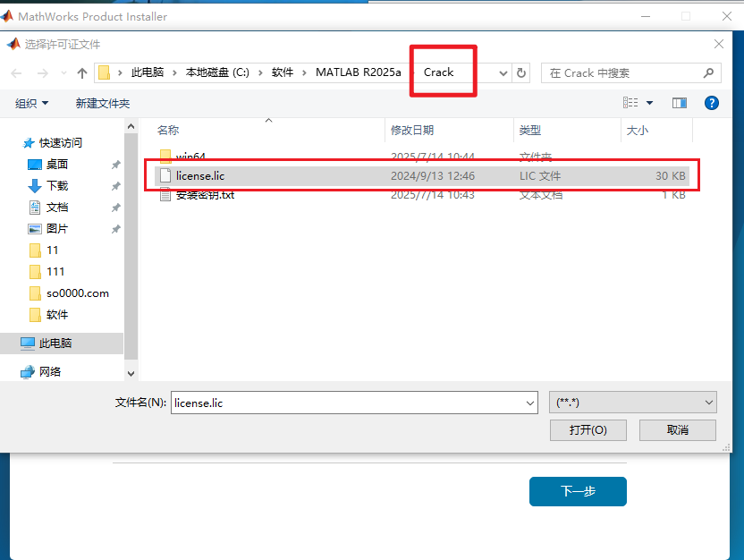The width and height of the screenshot is (744, 560).
Task: Expand the 文件名 dropdown arrow
Action: coord(530,403)
